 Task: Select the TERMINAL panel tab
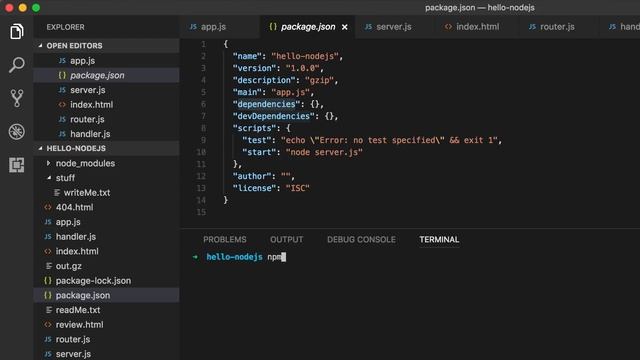(x=439, y=240)
